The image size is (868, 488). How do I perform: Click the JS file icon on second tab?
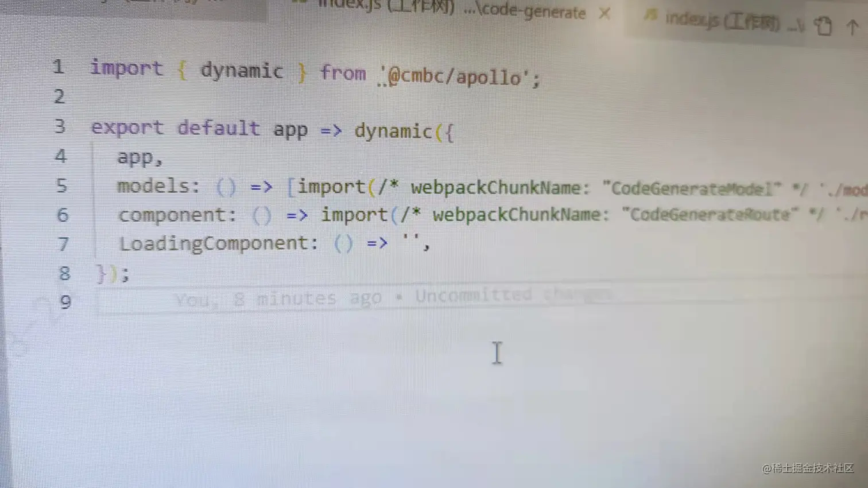(x=650, y=16)
